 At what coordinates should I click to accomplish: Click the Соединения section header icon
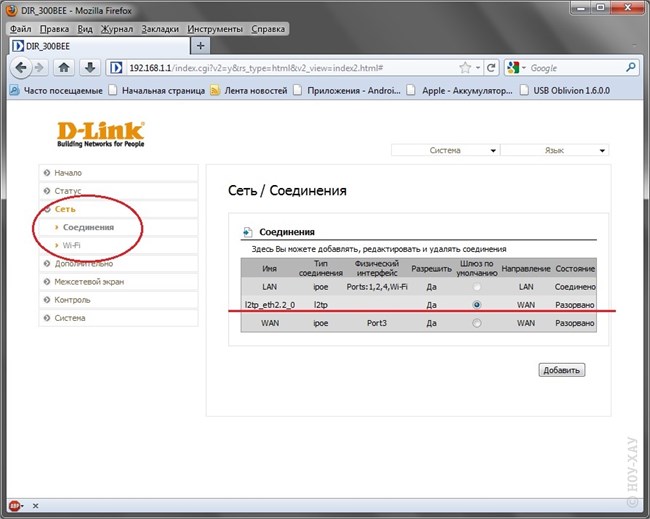247,232
